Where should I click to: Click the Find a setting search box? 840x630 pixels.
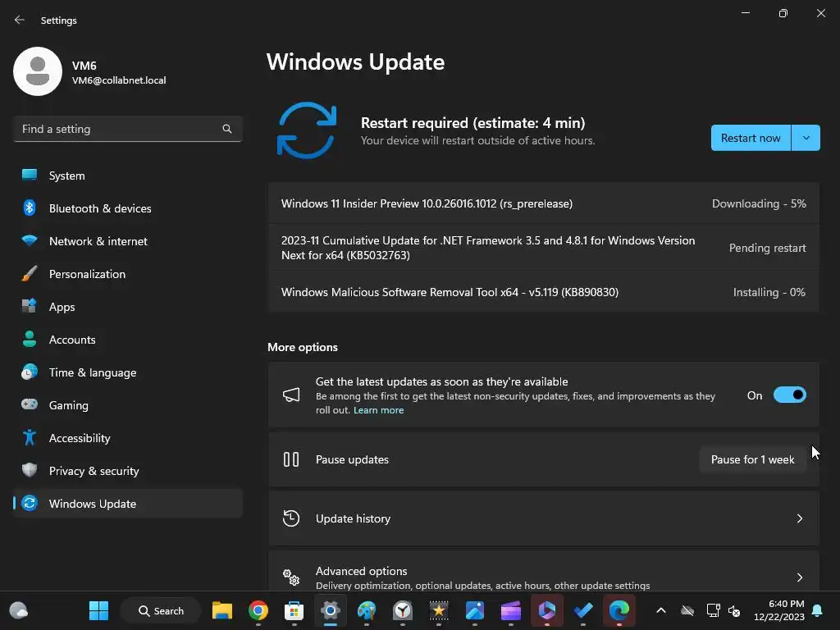point(127,129)
